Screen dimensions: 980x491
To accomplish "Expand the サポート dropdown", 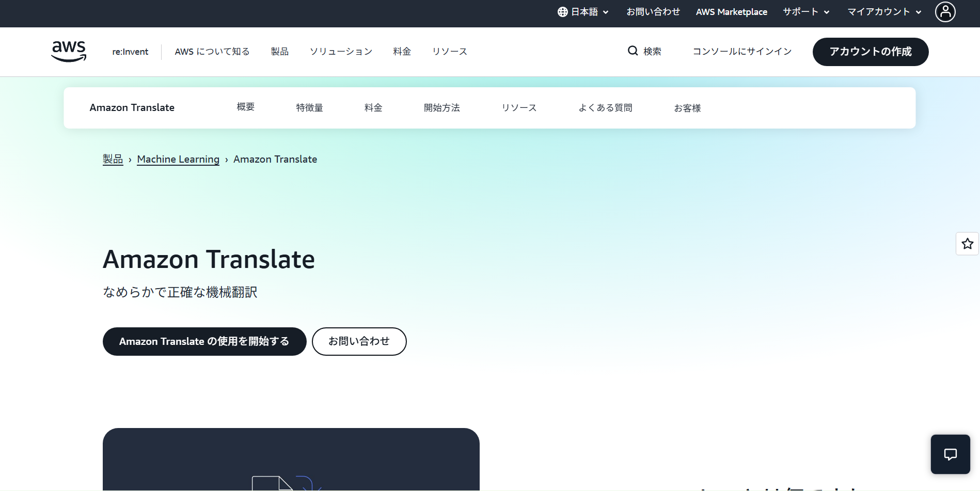I will (x=805, y=11).
